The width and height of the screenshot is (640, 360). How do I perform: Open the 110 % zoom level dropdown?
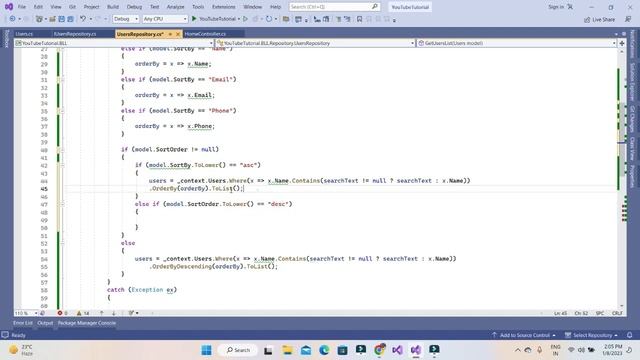tap(26, 313)
